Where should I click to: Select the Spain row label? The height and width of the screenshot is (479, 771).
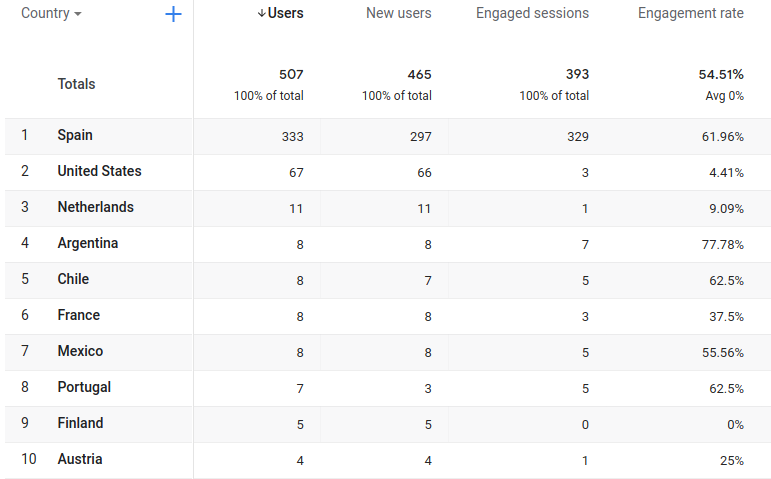75,136
